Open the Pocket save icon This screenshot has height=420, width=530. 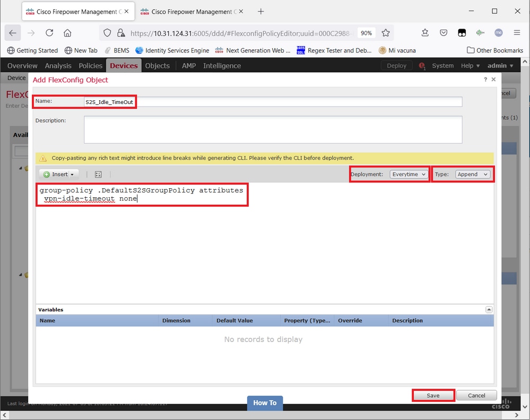pyautogui.click(x=444, y=33)
